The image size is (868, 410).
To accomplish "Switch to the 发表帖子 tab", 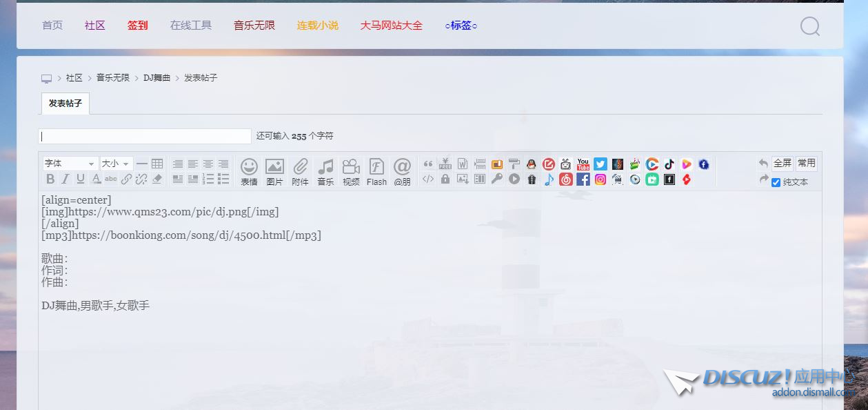I will click(65, 104).
